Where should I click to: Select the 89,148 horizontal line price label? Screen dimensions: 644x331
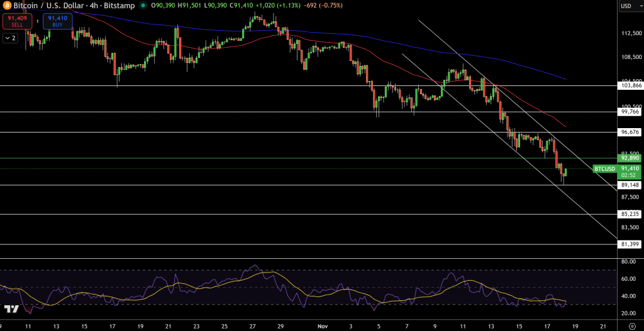[x=630, y=185]
